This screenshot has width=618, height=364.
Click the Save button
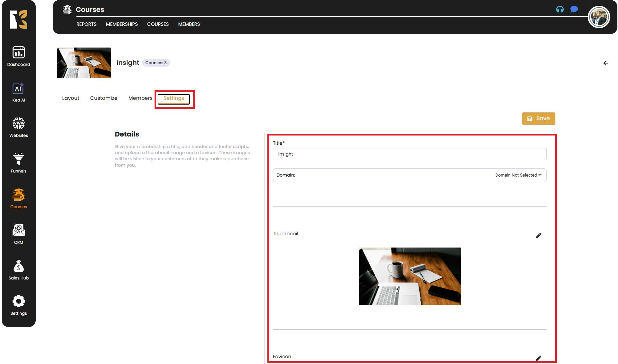[x=538, y=119]
